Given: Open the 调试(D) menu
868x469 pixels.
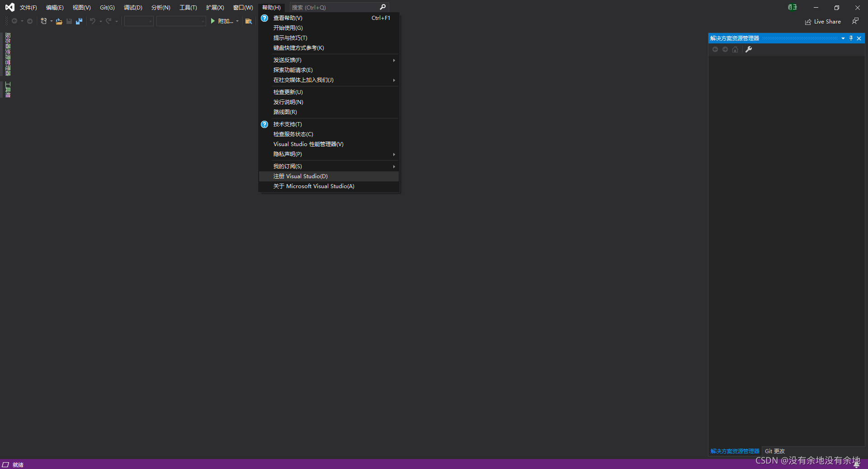Looking at the screenshot, I should pos(133,8).
